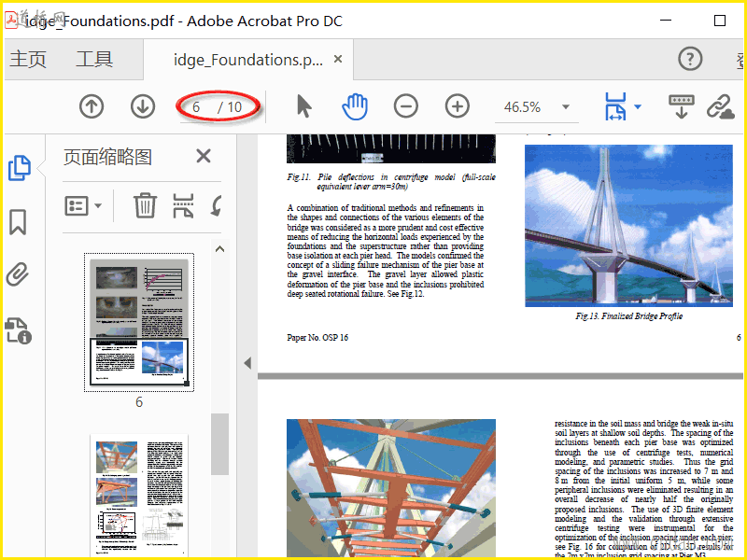Go to next page with down arrow
The image size is (747, 560).
(x=143, y=106)
